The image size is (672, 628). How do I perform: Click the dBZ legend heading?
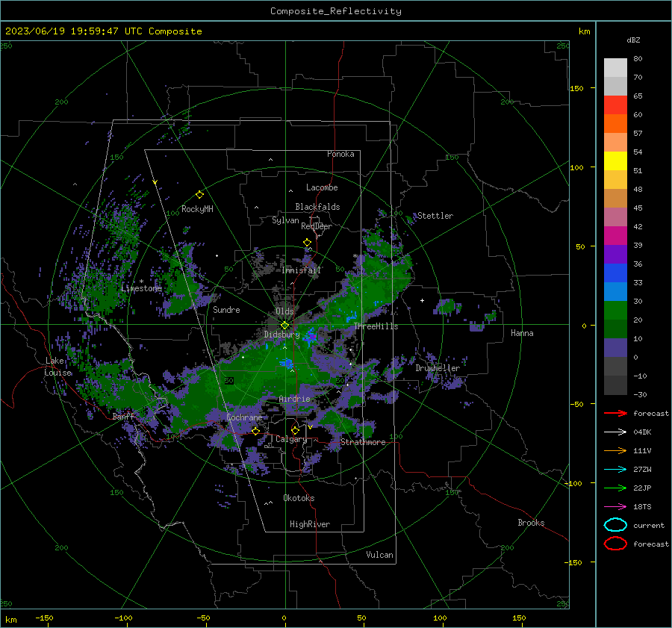point(633,40)
